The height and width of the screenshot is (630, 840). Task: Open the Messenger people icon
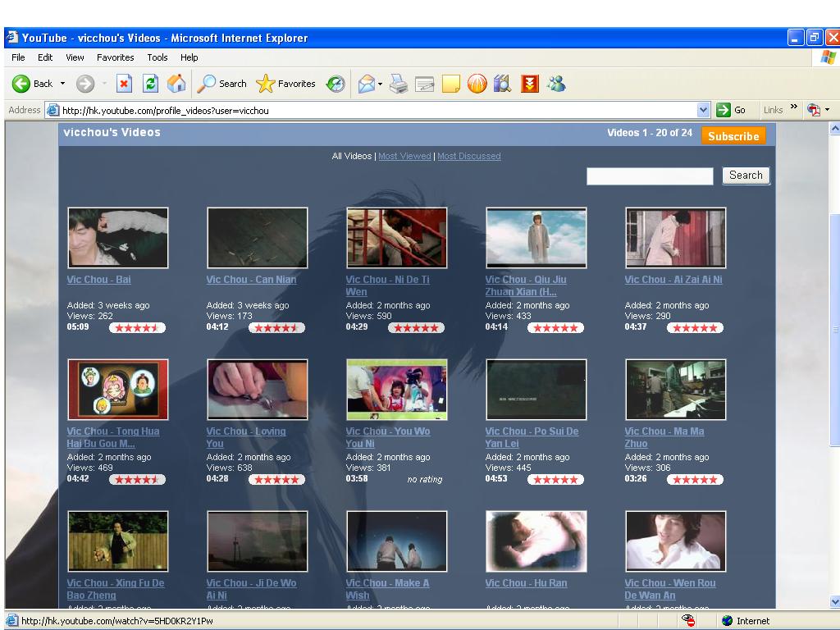557,84
